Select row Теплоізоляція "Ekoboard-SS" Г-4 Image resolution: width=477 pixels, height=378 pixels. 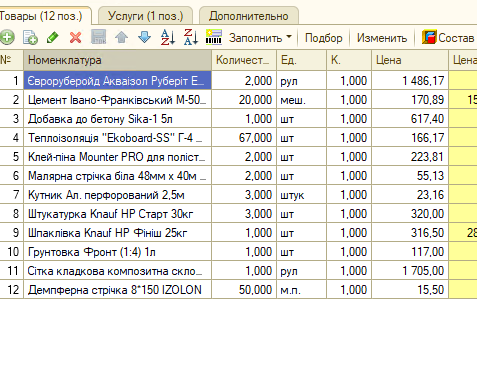(117, 137)
